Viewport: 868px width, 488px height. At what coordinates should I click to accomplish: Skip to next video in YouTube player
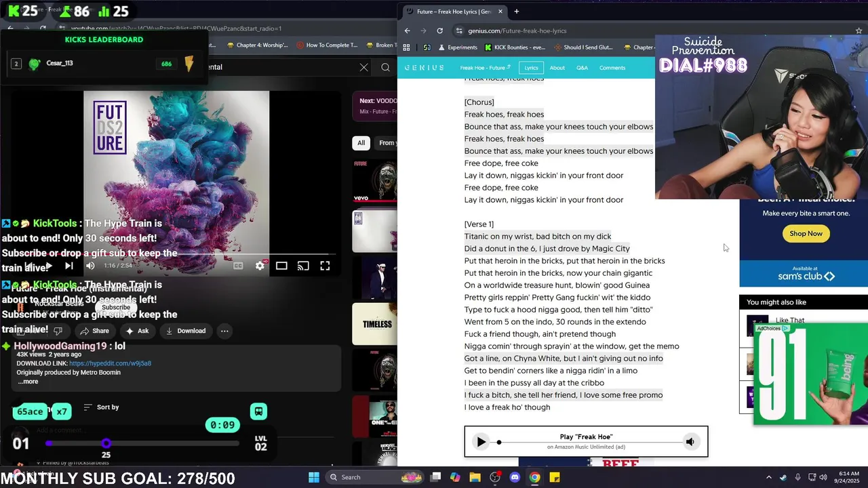[x=68, y=266]
